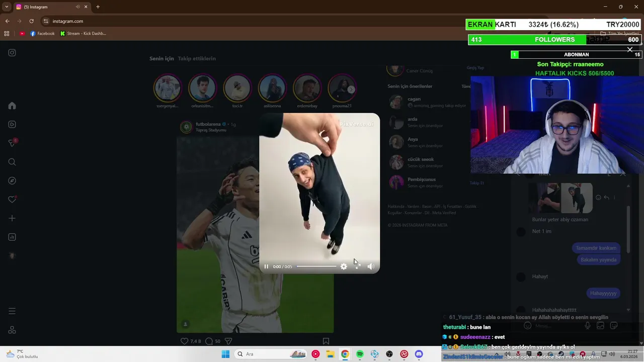Image resolution: width=644 pixels, height=362 pixels.
Task: Open Spotify from the taskbar
Action: 360,354
